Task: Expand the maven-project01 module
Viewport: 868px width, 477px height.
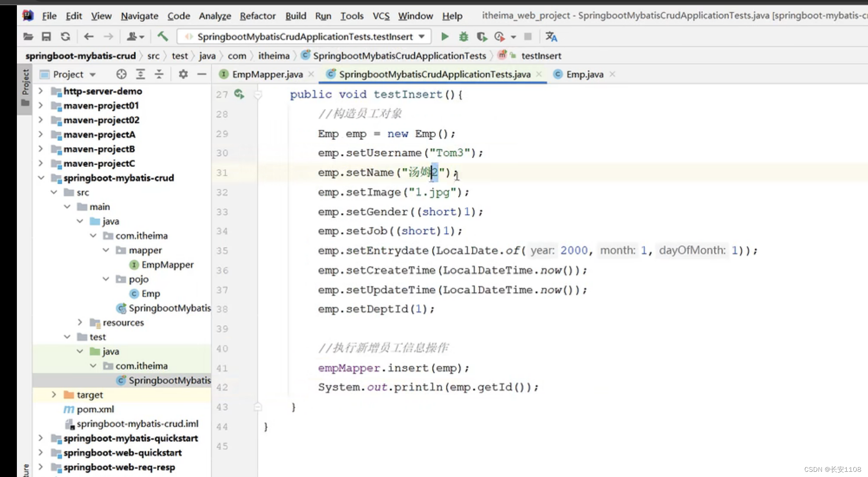Action: click(x=41, y=105)
